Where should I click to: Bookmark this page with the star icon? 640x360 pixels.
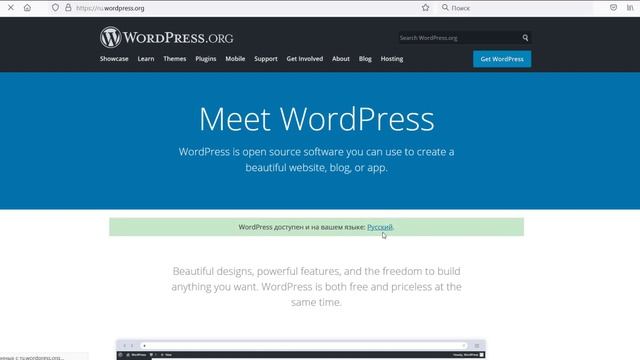(x=425, y=7)
